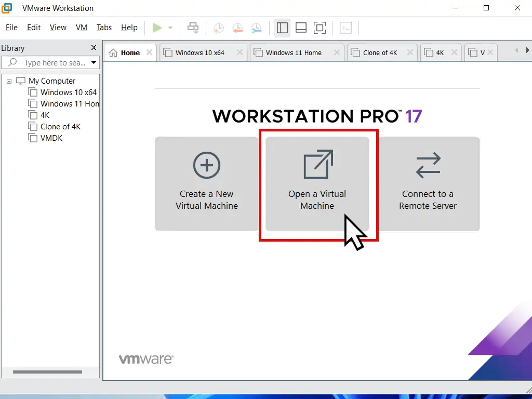The width and height of the screenshot is (532, 399).
Task: Click Create a New Virtual Machine tile
Action: click(x=207, y=184)
